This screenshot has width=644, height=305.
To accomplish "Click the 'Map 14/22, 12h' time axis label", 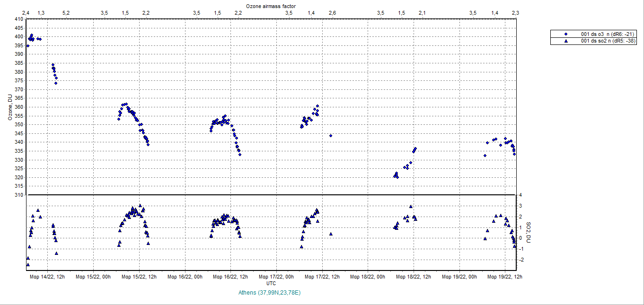I will coord(46,277).
